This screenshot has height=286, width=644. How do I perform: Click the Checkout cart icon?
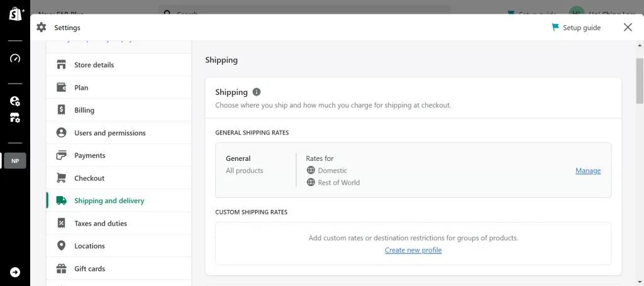click(x=61, y=178)
